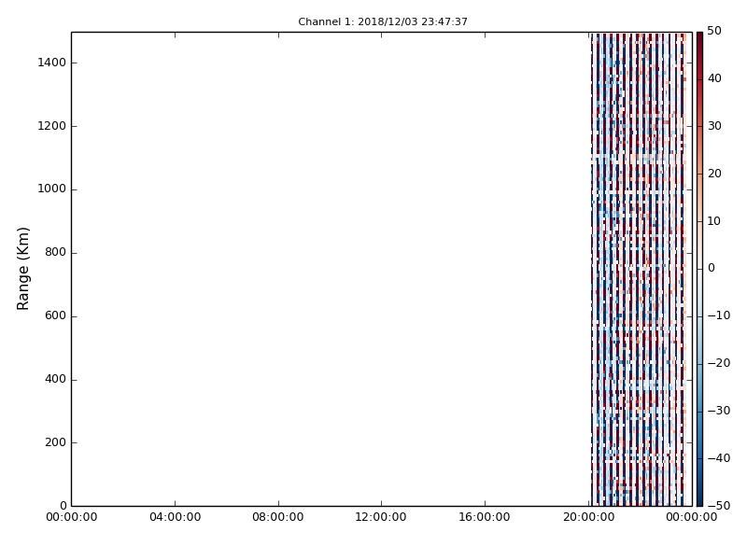Click the x-axis tick label 08:00:00
Viewport: 747px width, 560px height.
tap(278, 517)
